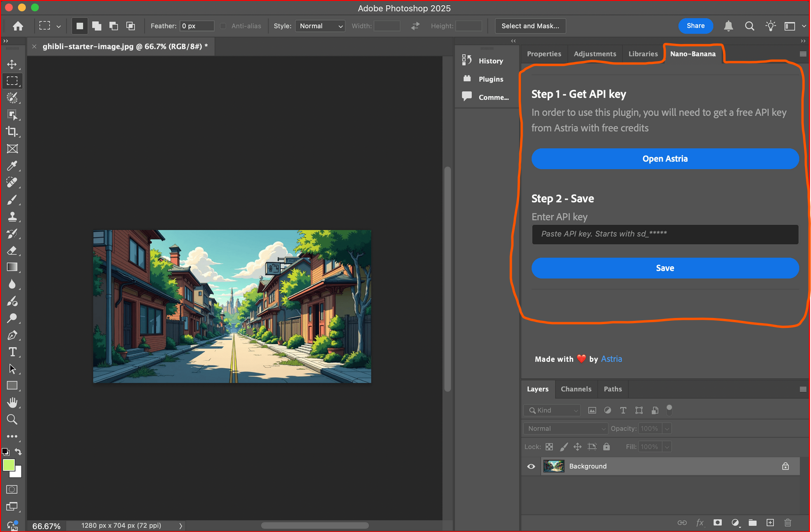Select the Frame tool
The width and height of the screenshot is (811, 532).
(x=12, y=149)
